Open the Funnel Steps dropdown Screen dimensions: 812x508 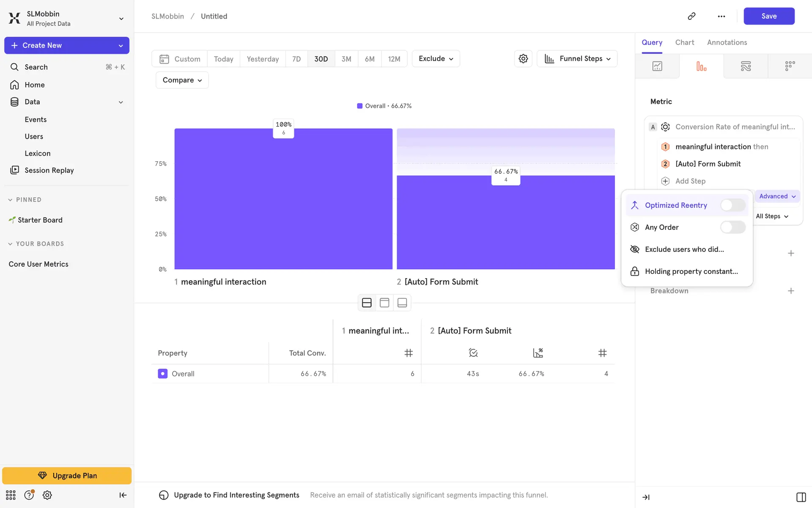coord(577,58)
